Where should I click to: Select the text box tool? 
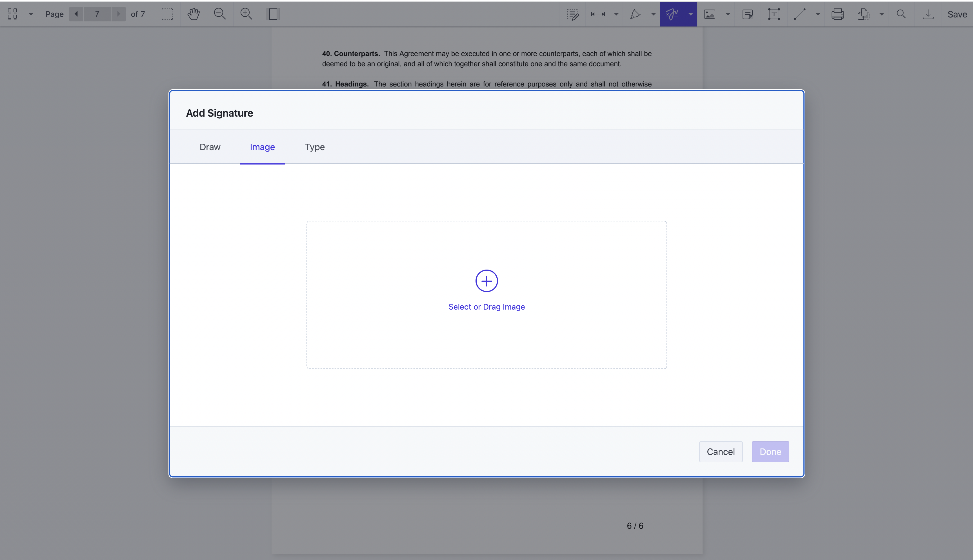point(774,14)
